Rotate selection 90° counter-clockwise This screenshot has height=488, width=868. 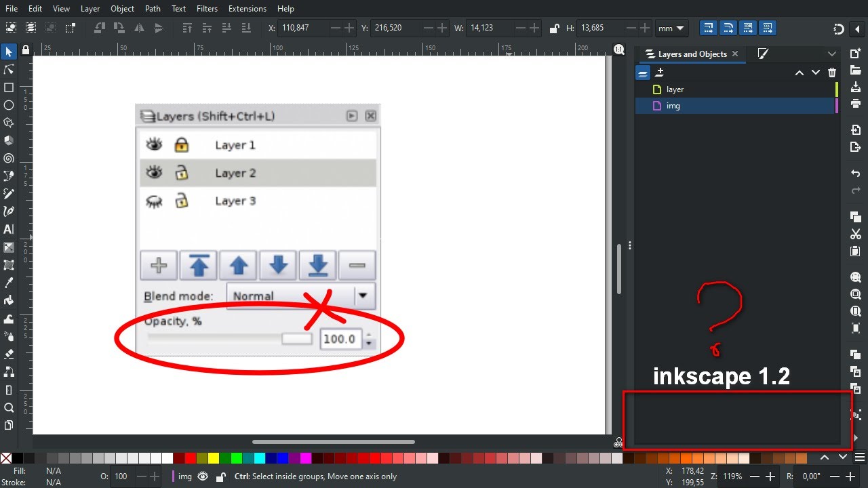100,28
